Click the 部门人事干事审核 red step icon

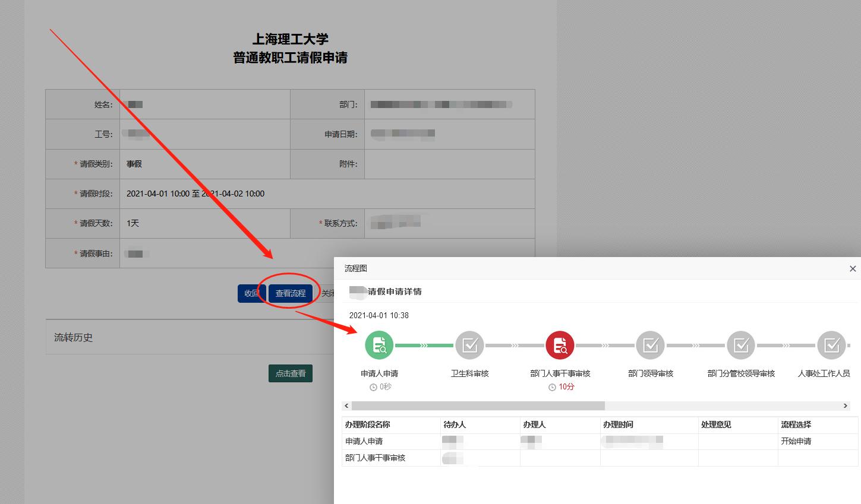point(560,345)
